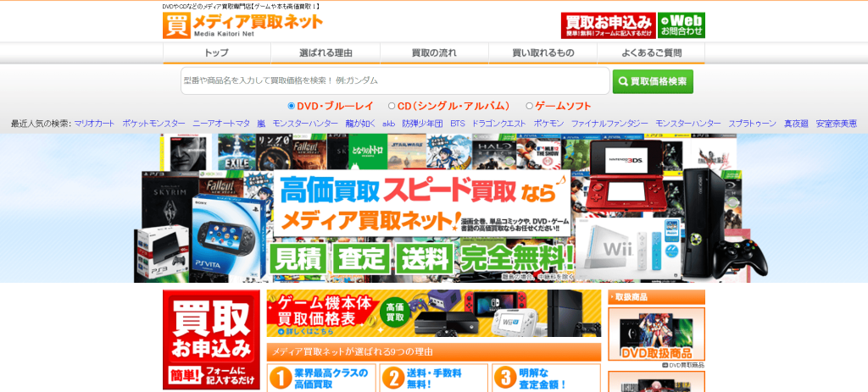Image resolution: width=868 pixels, height=392 pixels.
Task: Open the ゲーム機本体 買取価格表 banner
Action: click(x=434, y=313)
